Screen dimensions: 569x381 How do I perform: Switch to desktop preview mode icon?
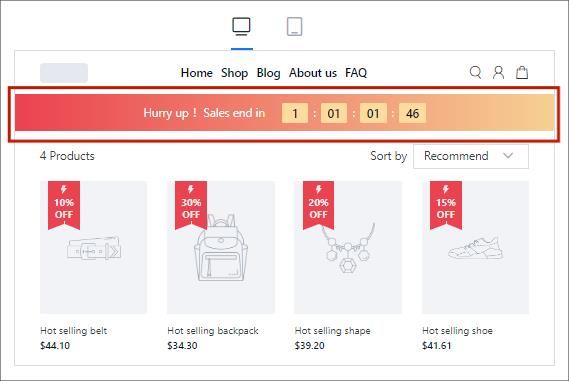pos(241,26)
